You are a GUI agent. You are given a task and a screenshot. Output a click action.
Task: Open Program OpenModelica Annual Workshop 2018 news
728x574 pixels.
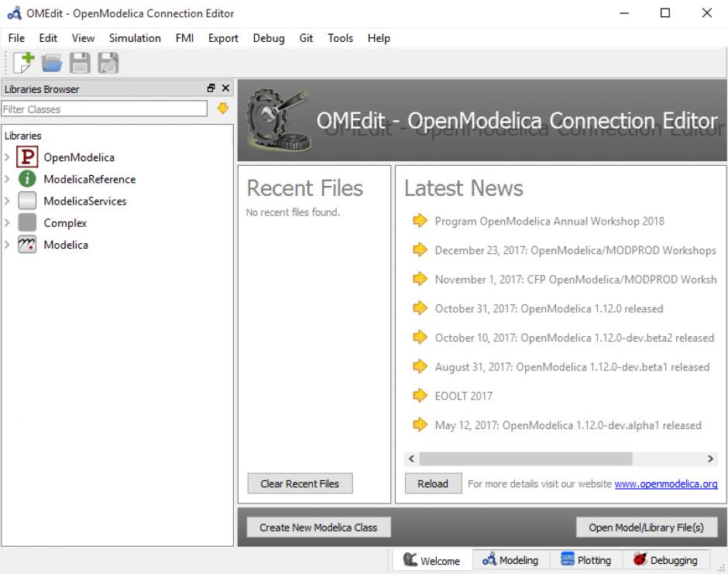(549, 221)
